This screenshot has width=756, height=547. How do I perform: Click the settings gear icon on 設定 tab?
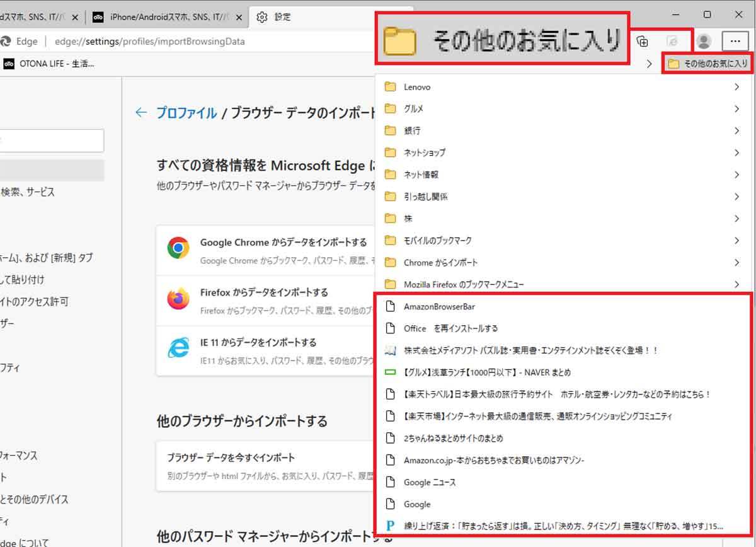pos(262,17)
